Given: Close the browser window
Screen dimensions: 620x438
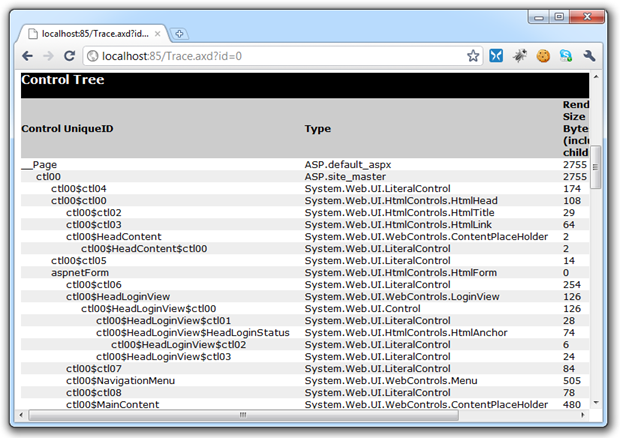Looking at the screenshot, I should (x=587, y=17).
